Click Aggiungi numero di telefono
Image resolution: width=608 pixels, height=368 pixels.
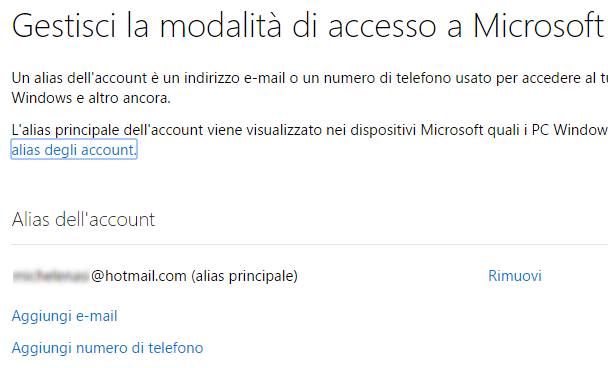[107, 348]
